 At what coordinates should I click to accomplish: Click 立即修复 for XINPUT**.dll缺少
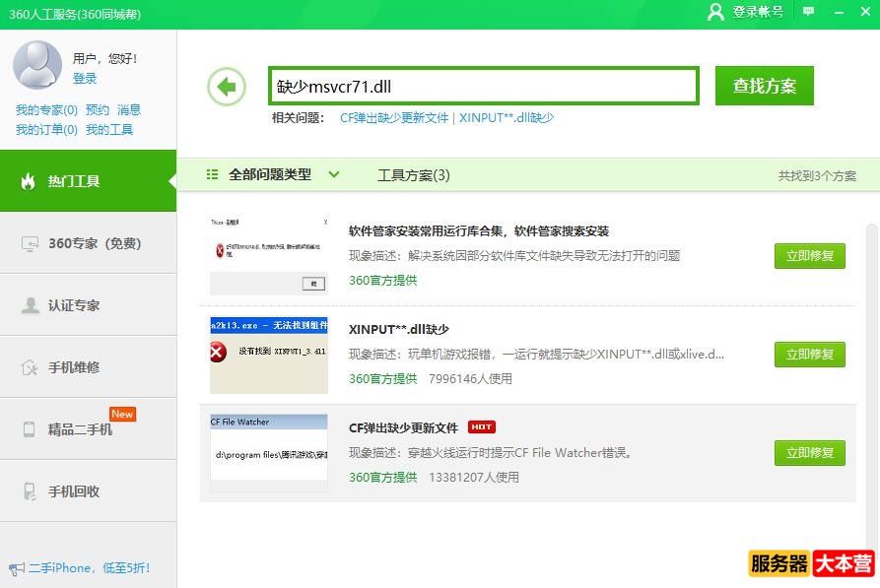tap(809, 355)
